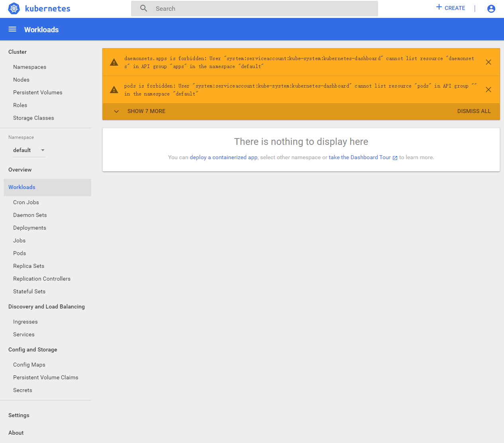This screenshot has height=443, width=504.
Task: Click the Kubernetes helm logo icon
Action: [14, 8]
